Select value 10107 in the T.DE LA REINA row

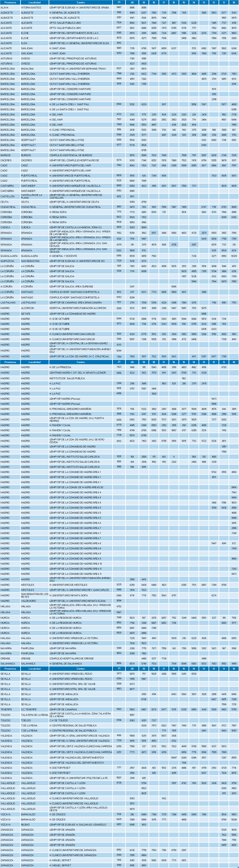(234, 731)
